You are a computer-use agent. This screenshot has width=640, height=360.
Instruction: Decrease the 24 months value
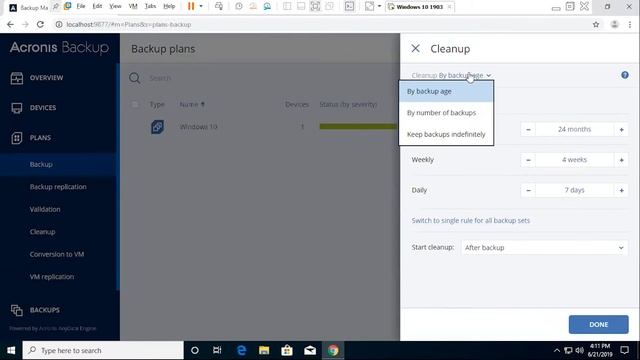(x=528, y=130)
